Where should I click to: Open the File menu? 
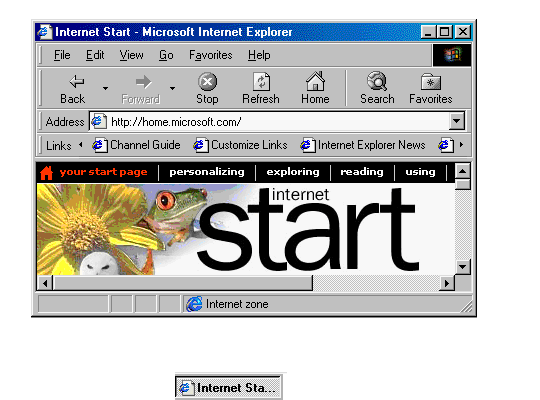click(x=62, y=55)
